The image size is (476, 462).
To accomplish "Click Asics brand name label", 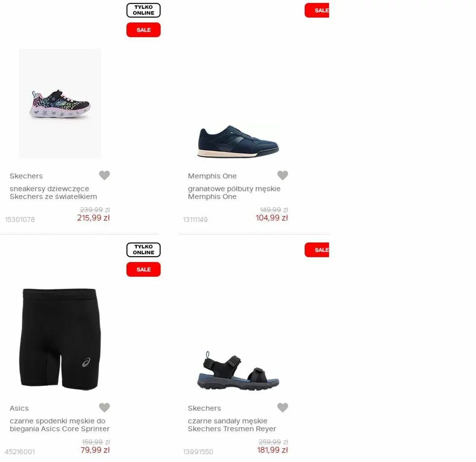I will coord(19,408).
